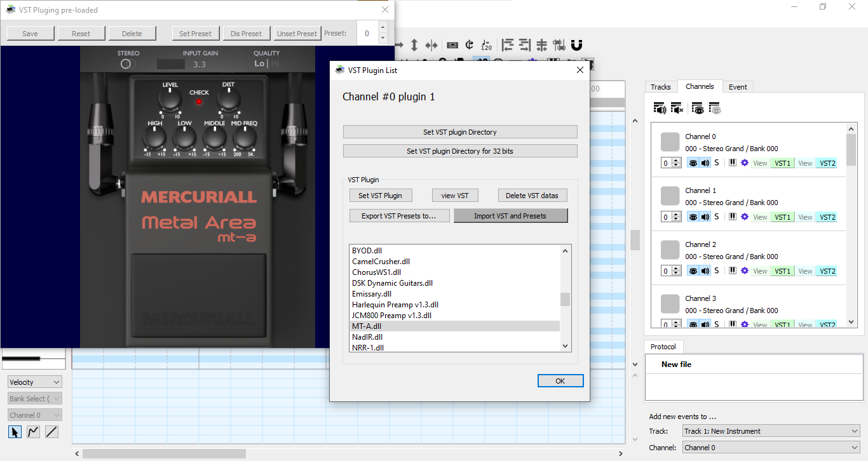868x461 pixels.
Task: Open the Track: New Instrument dropdown
Action: (771, 431)
